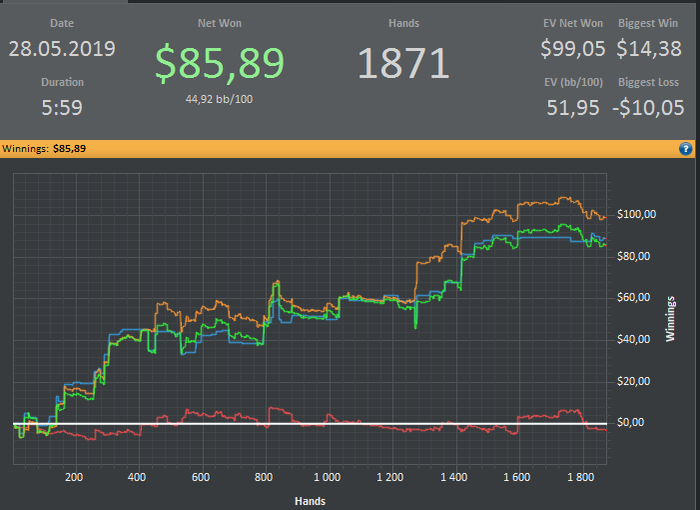Select the Net Won value $85,89
Image resolution: width=700 pixels, height=510 pixels.
tap(220, 63)
